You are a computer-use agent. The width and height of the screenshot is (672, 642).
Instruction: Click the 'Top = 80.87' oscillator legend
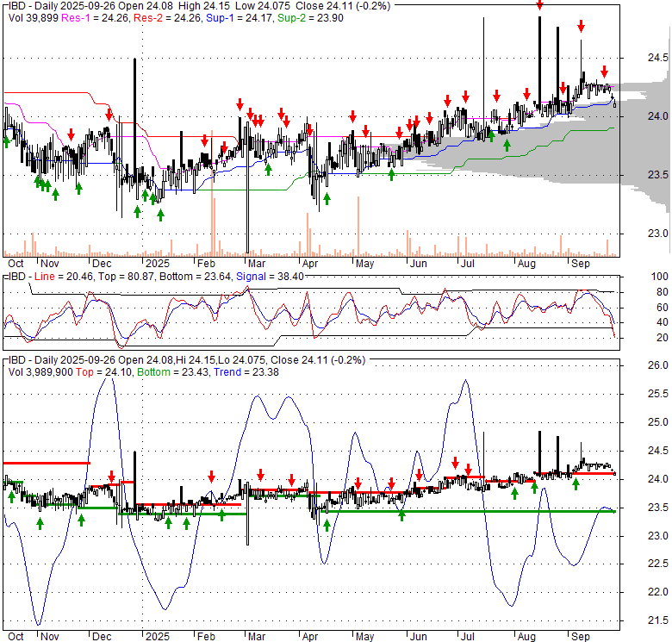pyautogui.click(x=126, y=277)
